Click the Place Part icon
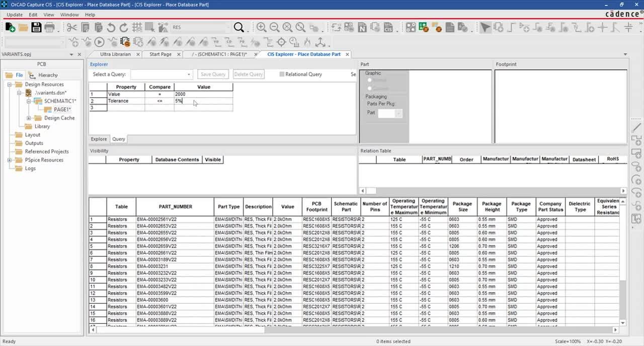 [x=499, y=27]
